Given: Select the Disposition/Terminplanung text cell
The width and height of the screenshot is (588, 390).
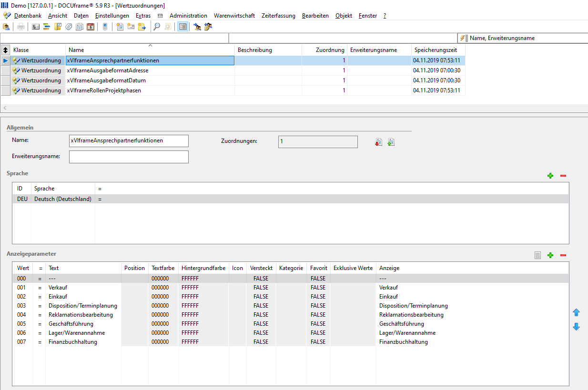Looking at the screenshot, I should click(x=83, y=306).
